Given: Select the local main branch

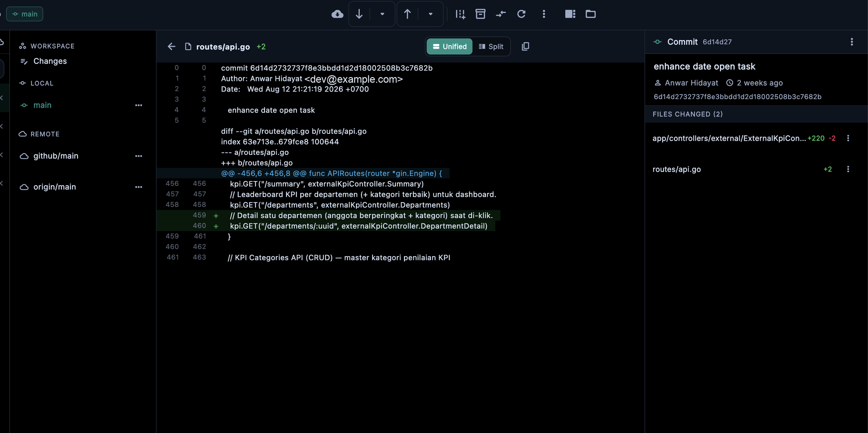Looking at the screenshot, I should point(42,105).
